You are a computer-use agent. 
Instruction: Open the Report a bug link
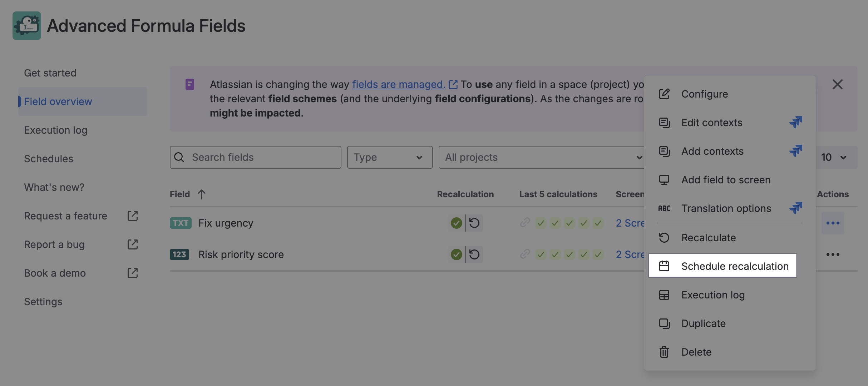pos(83,244)
